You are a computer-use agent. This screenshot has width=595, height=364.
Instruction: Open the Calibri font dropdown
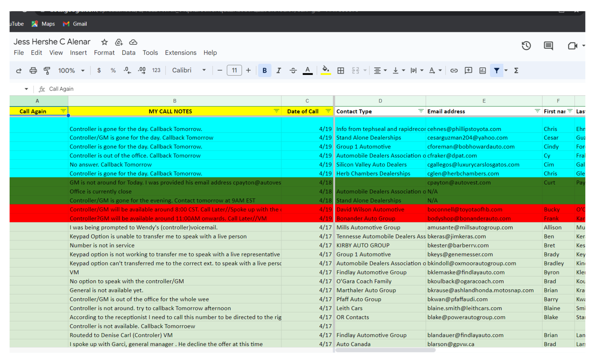[189, 70]
